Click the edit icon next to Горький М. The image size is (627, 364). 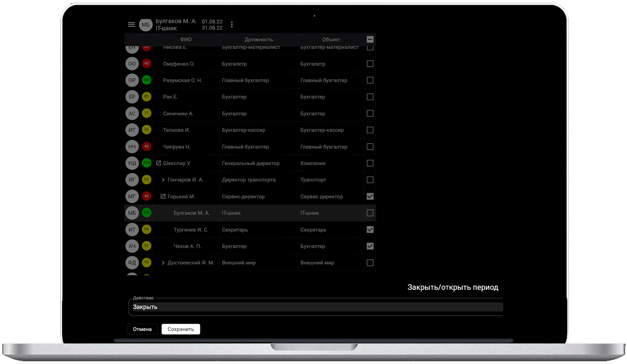click(163, 197)
